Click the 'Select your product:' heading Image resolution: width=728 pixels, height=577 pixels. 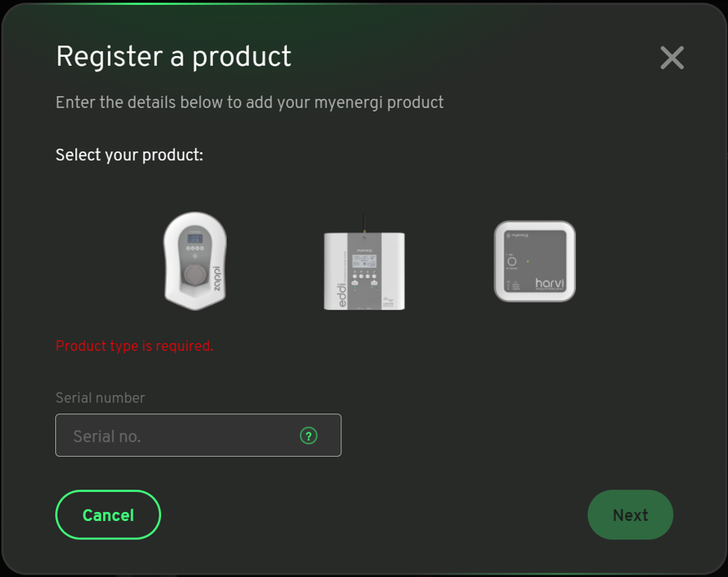[x=130, y=155]
